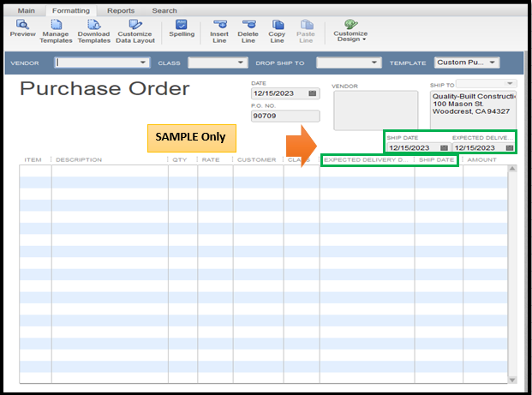This screenshot has width=532, height=395.
Task: Click the table scrollbar down arrow
Action: pos(512,380)
